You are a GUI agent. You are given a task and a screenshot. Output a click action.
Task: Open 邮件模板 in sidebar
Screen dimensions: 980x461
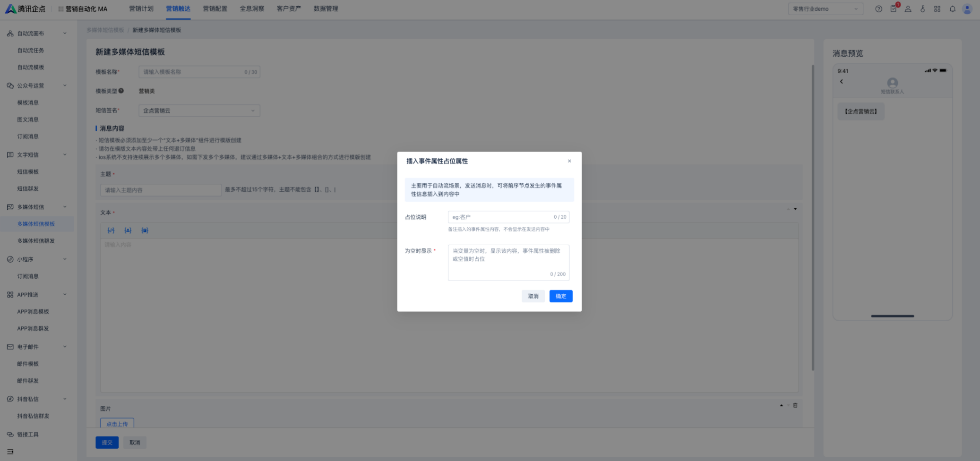[28, 364]
